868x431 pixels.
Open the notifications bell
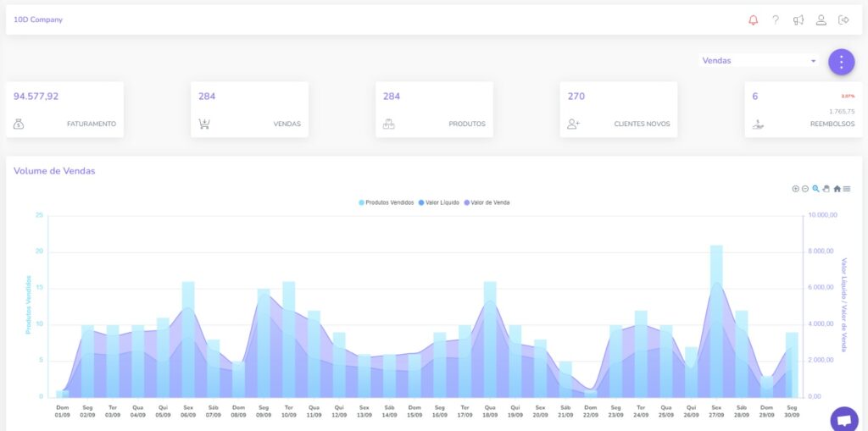click(753, 20)
